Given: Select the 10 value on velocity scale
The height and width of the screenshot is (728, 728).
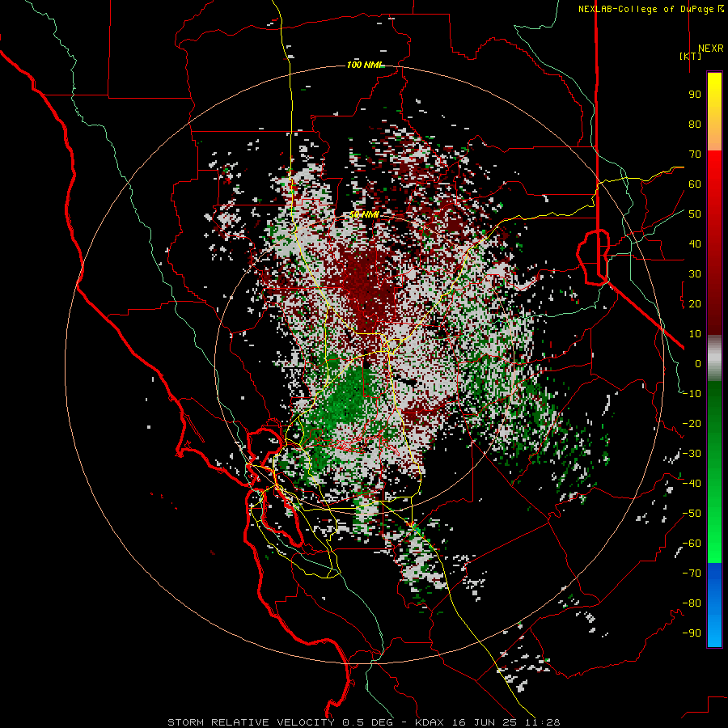Looking at the screenshot, I should 695,334.
